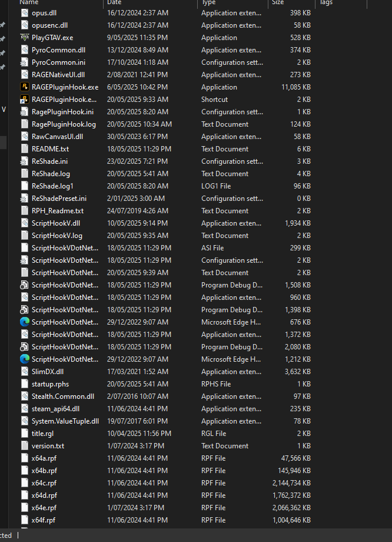
Task: Select the x64b.rpf file name
Action: [44, 471]
